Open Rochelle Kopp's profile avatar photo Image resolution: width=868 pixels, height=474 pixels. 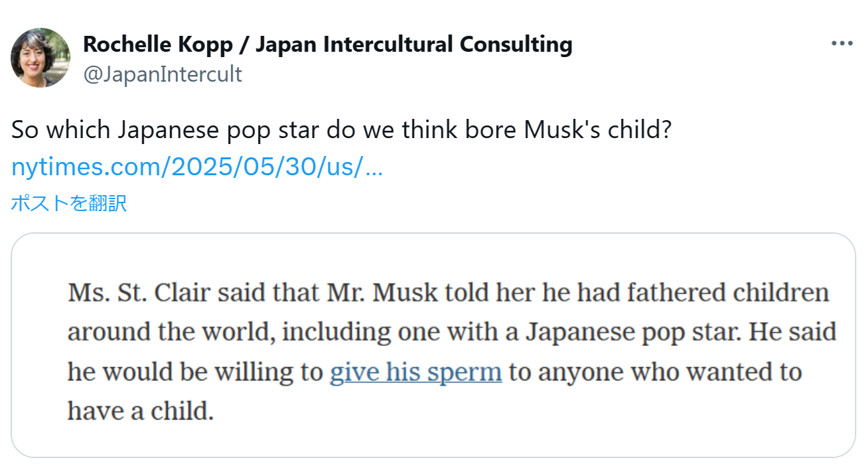coord(40,58)
